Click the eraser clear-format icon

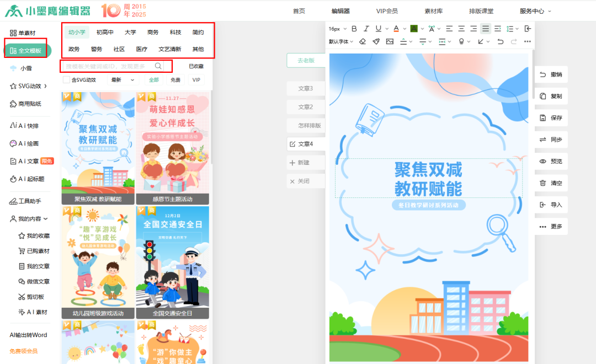click(x=363, y=41)
